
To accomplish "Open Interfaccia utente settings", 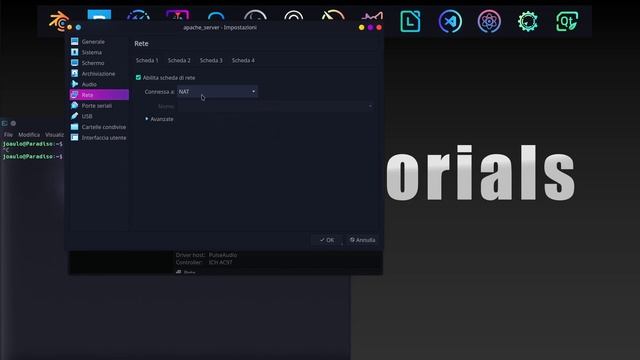I will coord(99,138).
